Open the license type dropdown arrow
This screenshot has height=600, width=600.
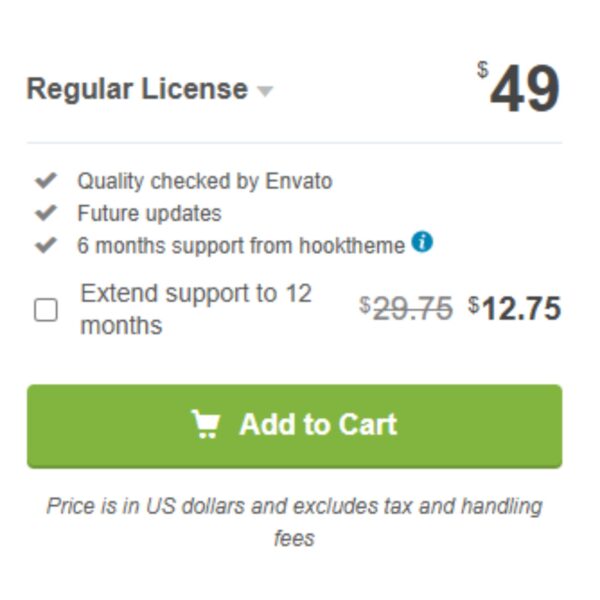click(x=265, y=91)
